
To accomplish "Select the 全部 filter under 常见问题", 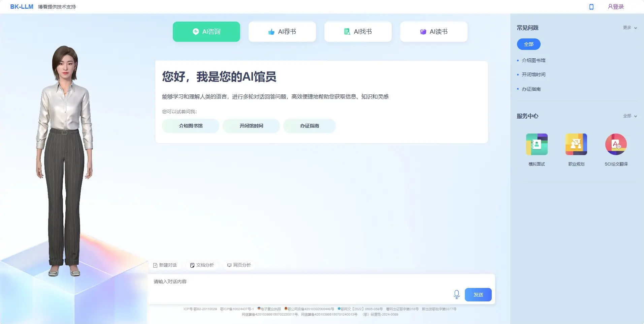I will click(x=528, y=44).
